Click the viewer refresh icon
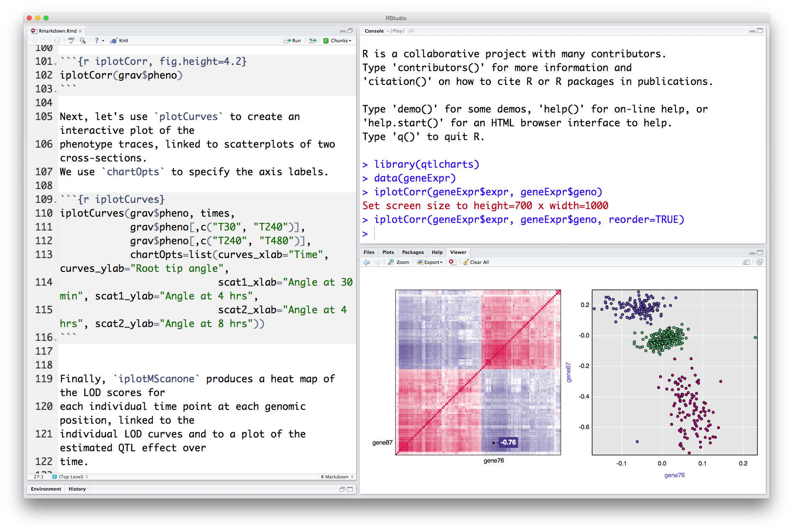 [759, 262]
